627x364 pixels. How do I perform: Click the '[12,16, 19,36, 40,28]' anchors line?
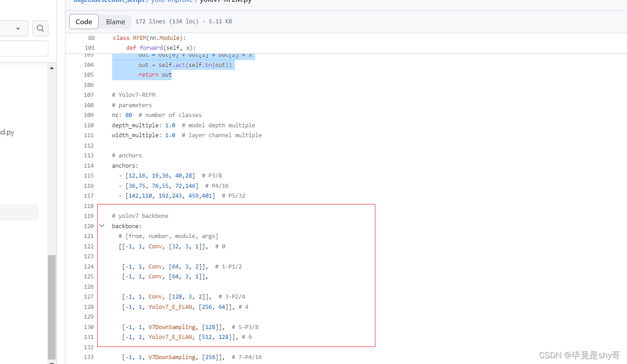coord(170,176)
